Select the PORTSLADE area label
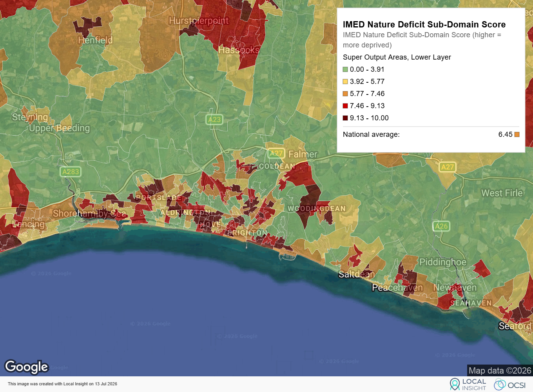This screenshot has height=392, width=533. coord(159,198)
